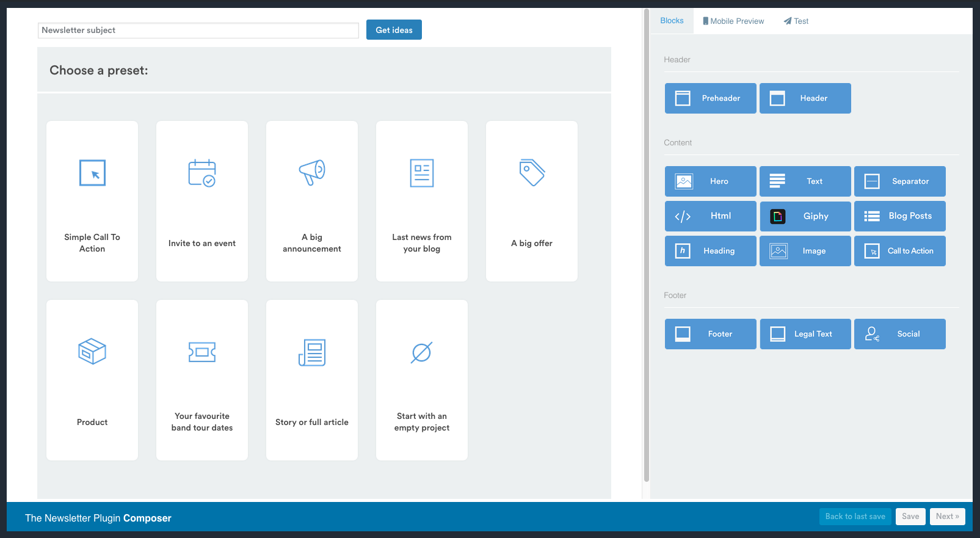Image resolution: width=980 pixels, height=538 pixels.
Task: Switch to the Blocks tab
Action: pyautogui.click(x=672, y=21)
